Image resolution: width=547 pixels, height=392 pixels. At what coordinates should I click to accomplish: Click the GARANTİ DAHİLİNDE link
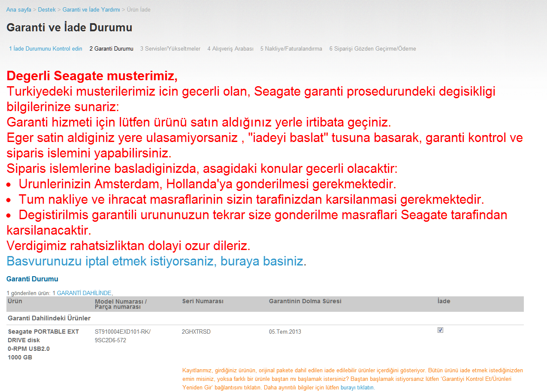pyautogui.click(x=84, y=293)
